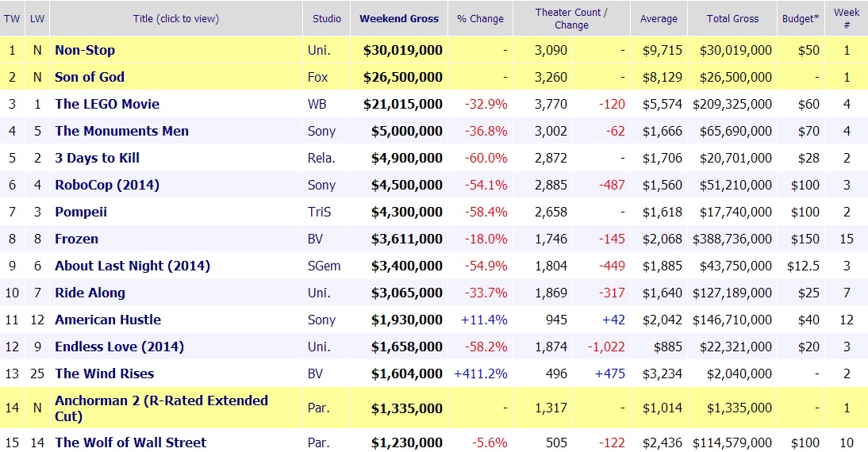868x452 pixels.
Task: View the Ride Along movie page
Action: point(90,293)
